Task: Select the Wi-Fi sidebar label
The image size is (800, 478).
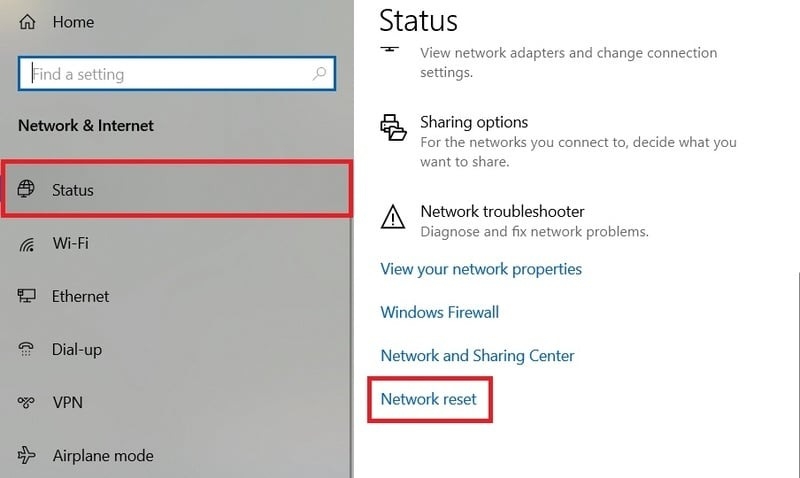Action: pyautogui.click(x=70, y=243)
